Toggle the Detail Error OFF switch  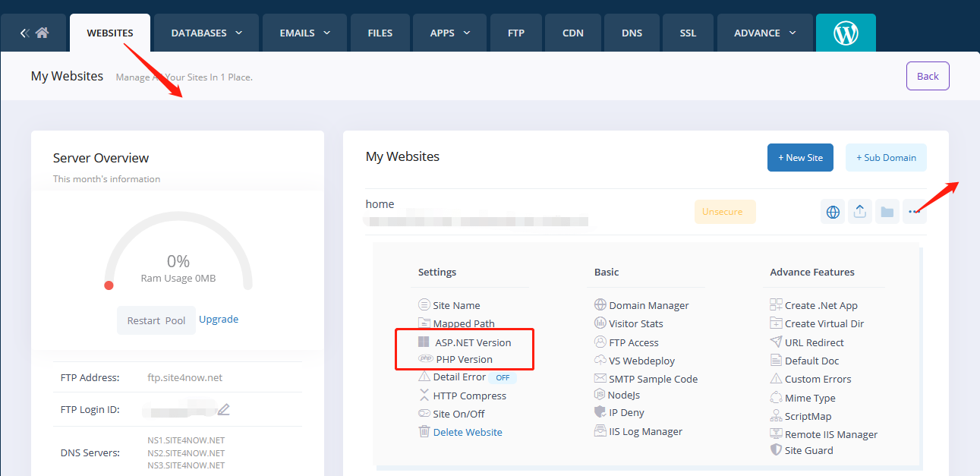tap(502, 377)
